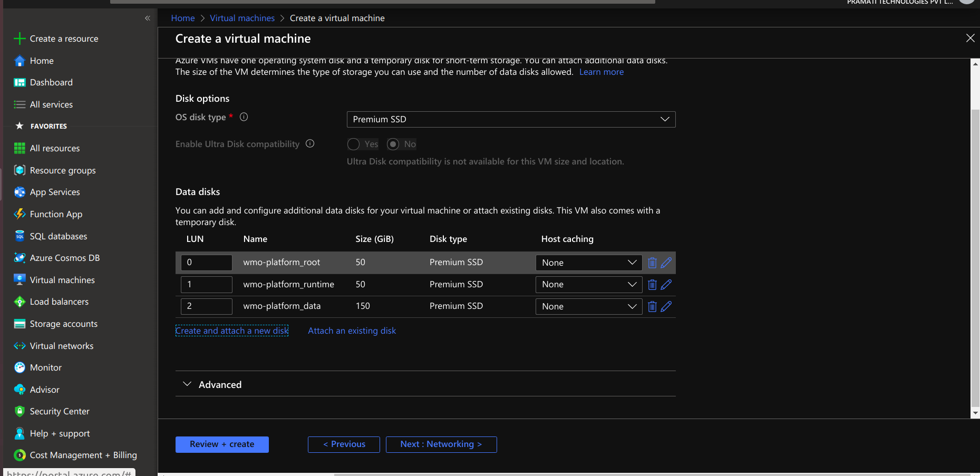Open the OS disk type dropdown
This screenshot has width=980, height=476.
click(x=511, y=120)
